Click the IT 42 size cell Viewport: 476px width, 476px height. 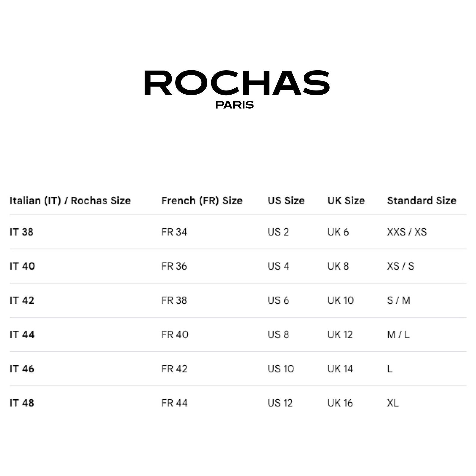22,300
